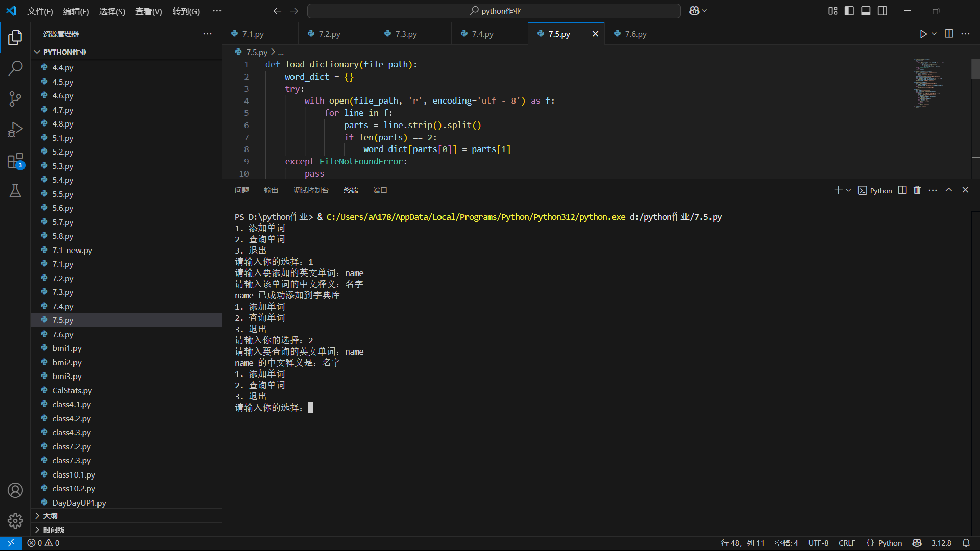The height and width of the screenshot is (551, 980).
Task: Expand the 大纲 outline section
Action: click(50, 516)
